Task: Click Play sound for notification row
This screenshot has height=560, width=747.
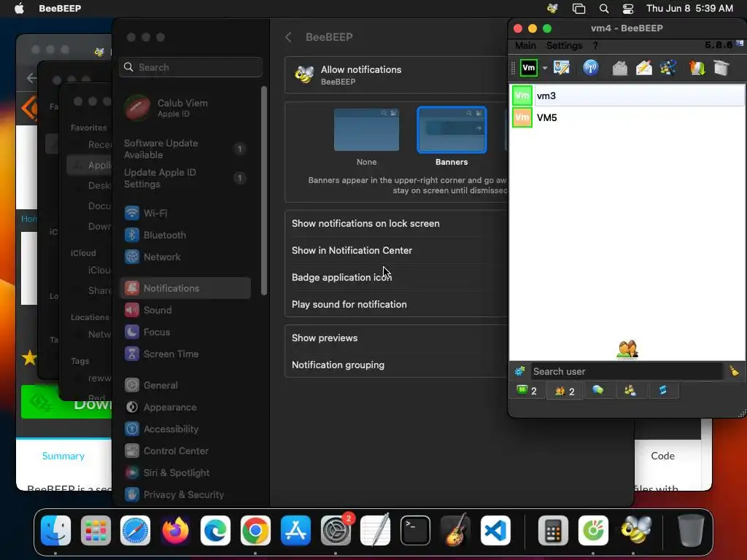Action: pyautogui.click(x=396, y=304)
